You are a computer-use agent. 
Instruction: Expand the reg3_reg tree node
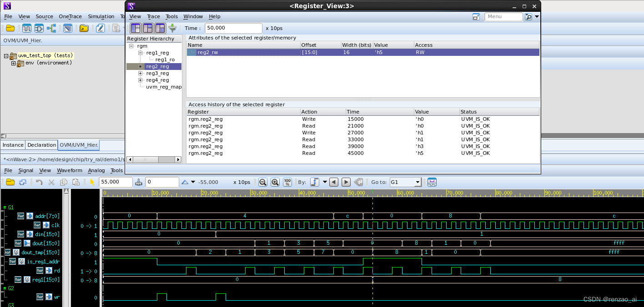pyautogui.click(x=141, y=74)
